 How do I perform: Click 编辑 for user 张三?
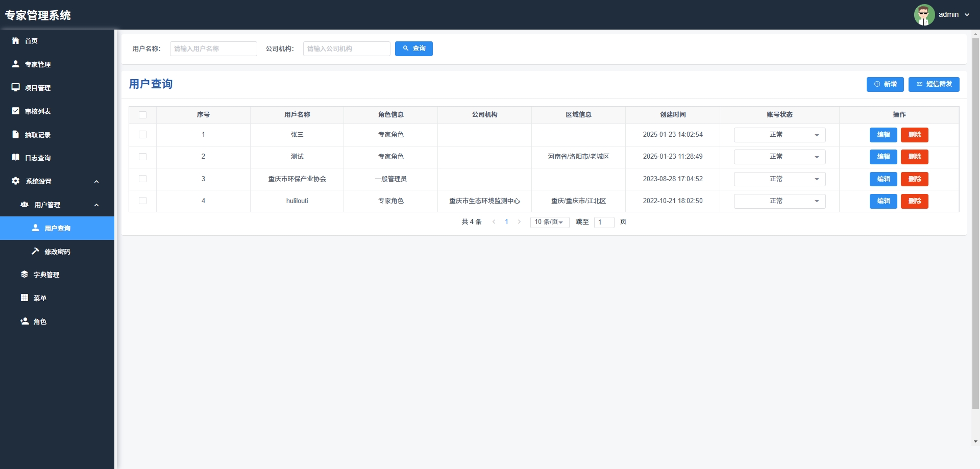[x=883, y=135]
